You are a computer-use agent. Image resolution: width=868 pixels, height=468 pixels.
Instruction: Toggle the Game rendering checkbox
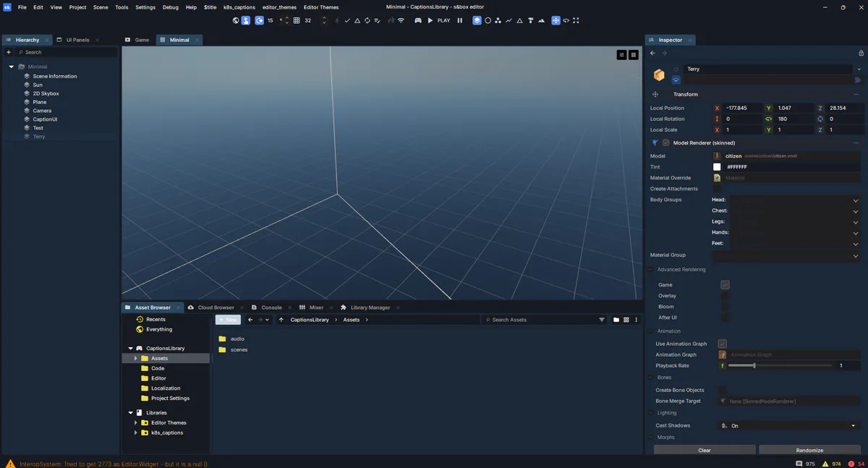[x=725, y=285]
